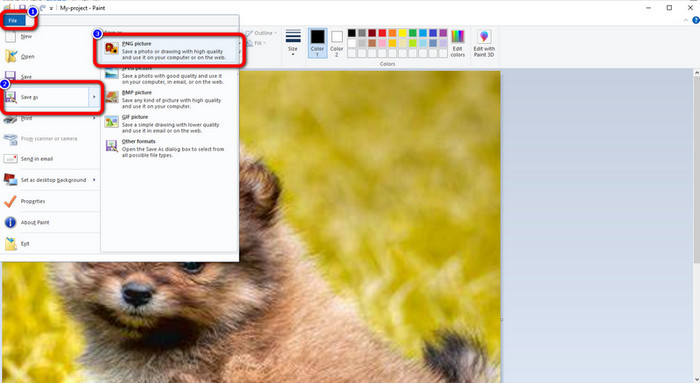Open Edit with Paint 3D
The width and height of the screenshot is (700, 383).
[484, 43]
